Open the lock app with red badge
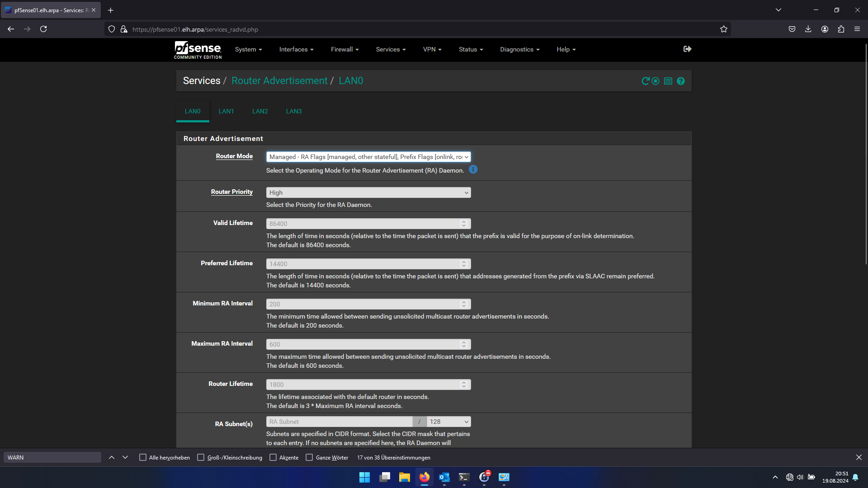868x488 pixels. pyautogui.click(x=484, y=477)
